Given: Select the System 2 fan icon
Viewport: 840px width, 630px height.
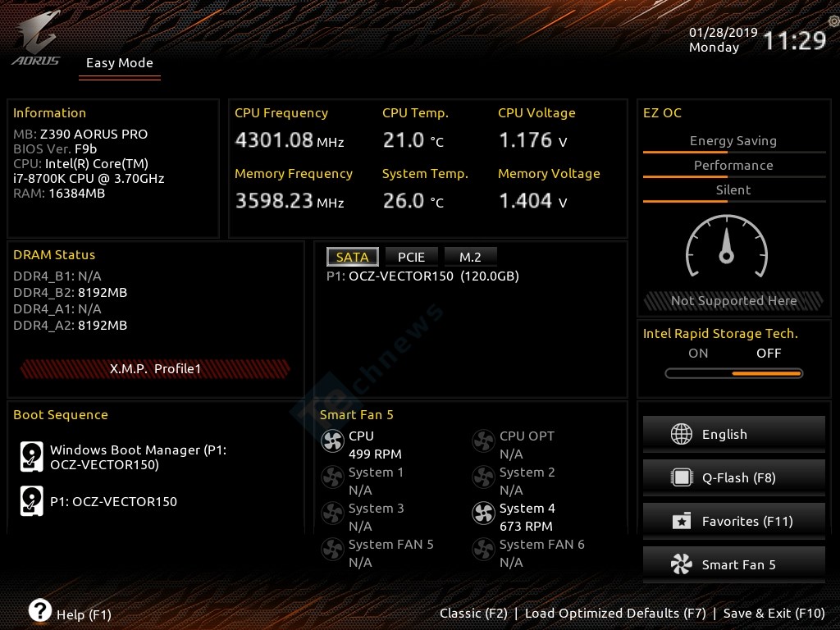Looking at the screenshot, I should point(483,477).
